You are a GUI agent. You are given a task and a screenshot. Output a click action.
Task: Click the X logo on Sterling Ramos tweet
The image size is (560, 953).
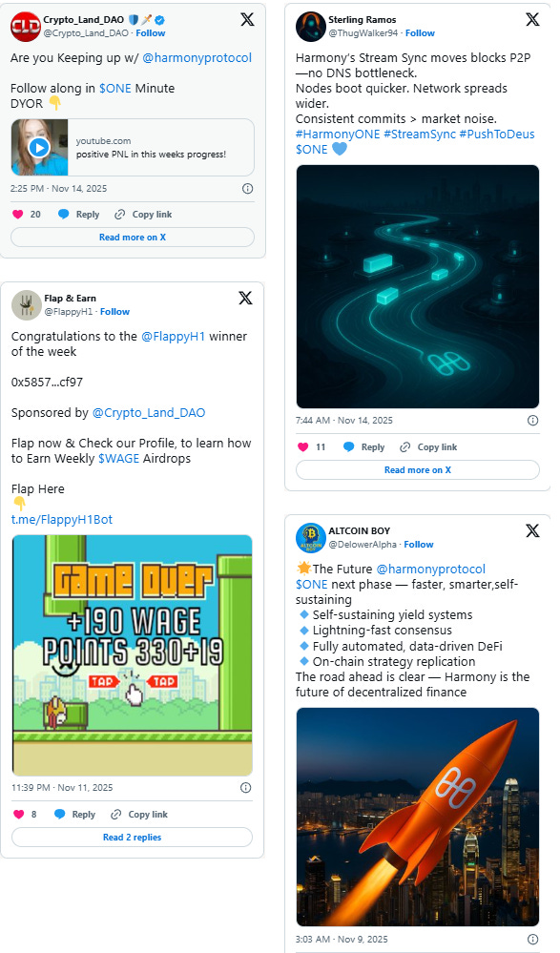532,19
